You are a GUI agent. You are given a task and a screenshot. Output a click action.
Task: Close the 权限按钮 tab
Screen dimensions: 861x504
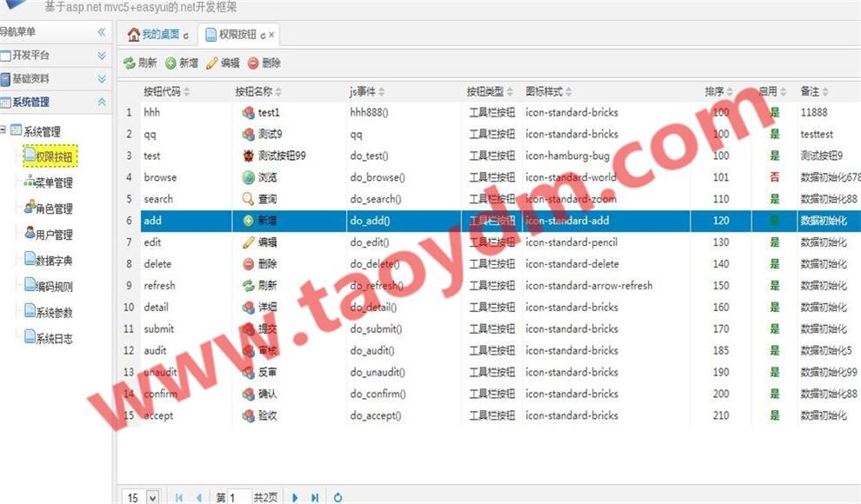point(271,35)
